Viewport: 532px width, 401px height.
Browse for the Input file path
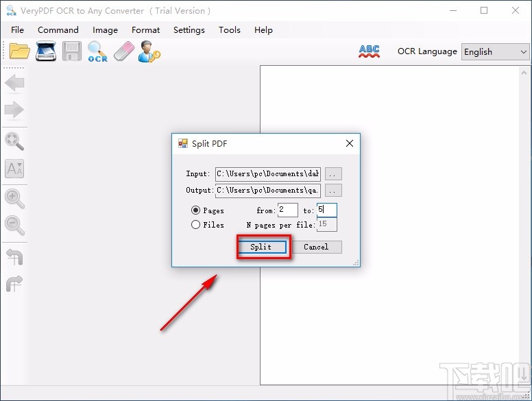click(x=333, y=174)
